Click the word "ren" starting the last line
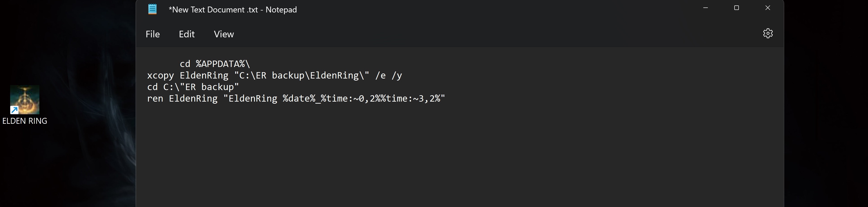Screen dimensions: 868x207 pyautogui.click(x=155, y=99)
